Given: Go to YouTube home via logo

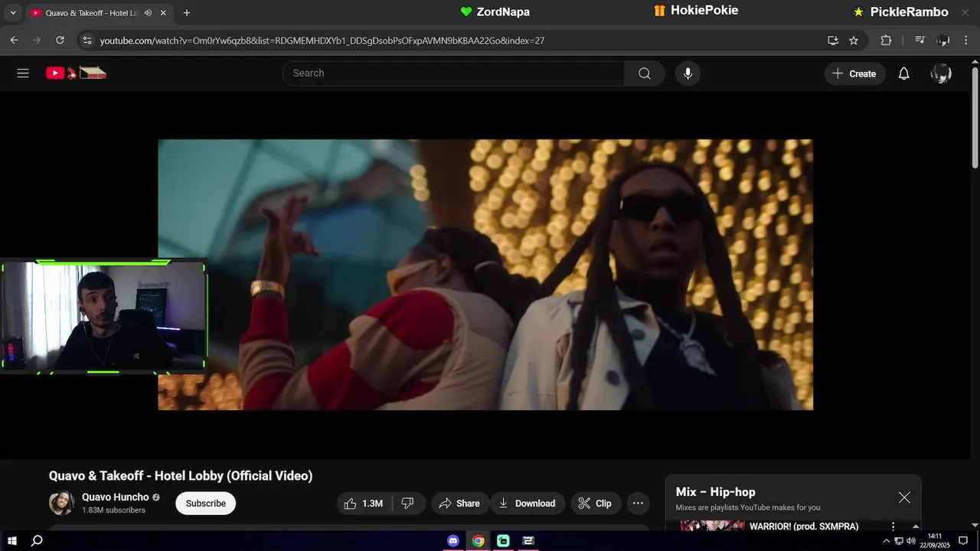Looking at the screenshot, I should click(x=76, y=73).
